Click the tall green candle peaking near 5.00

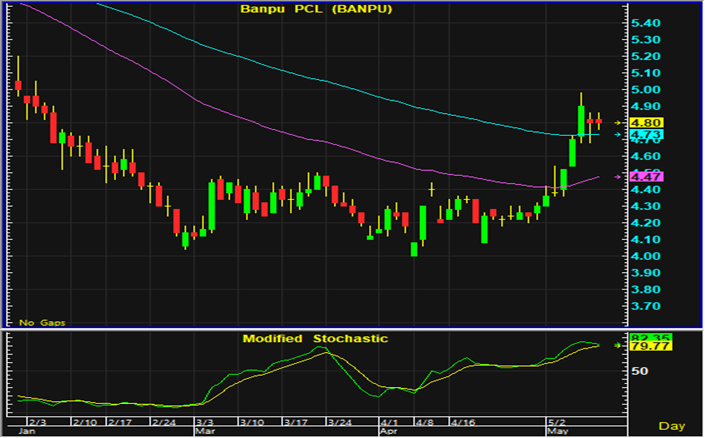point(581,121)
